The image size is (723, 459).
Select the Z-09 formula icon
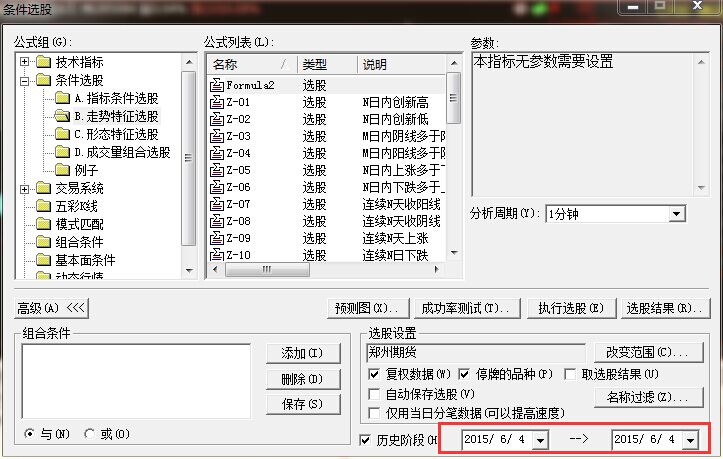click(x=217, y=238)
